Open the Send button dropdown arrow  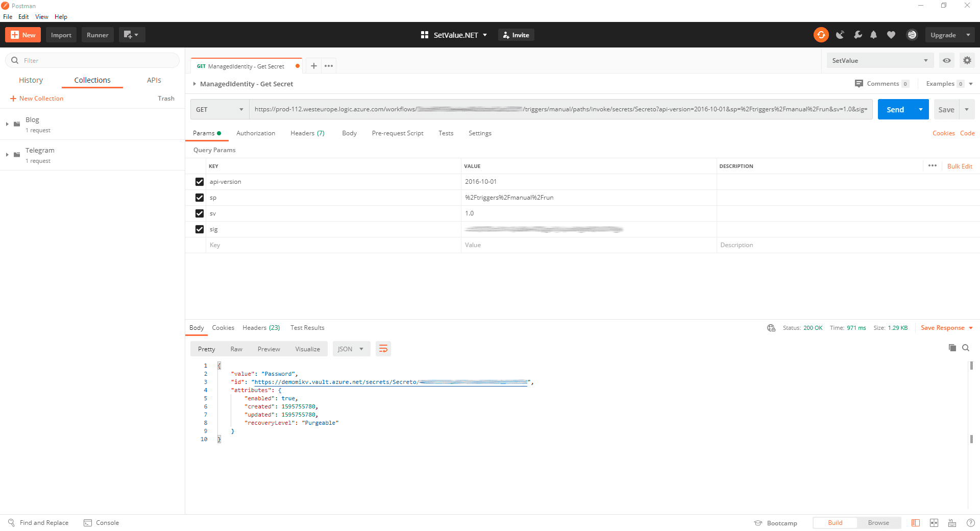pos(921,109)
